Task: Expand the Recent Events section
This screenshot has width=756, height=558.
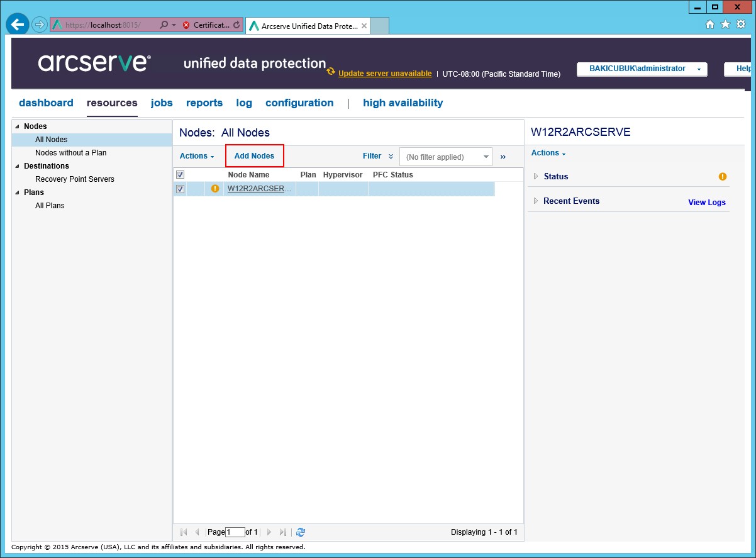Action: (x=536, y=201)
